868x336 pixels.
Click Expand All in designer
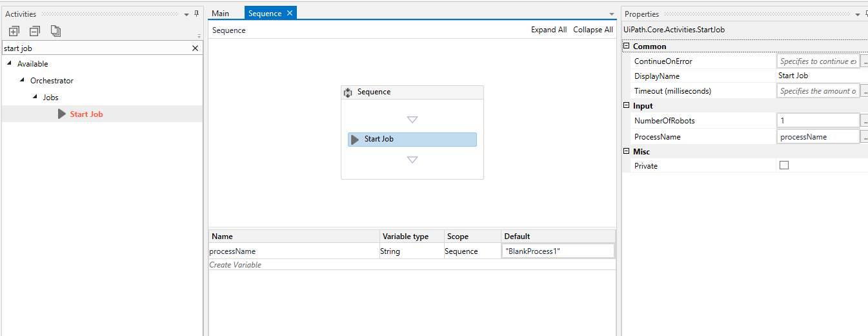tap(549, 30)
